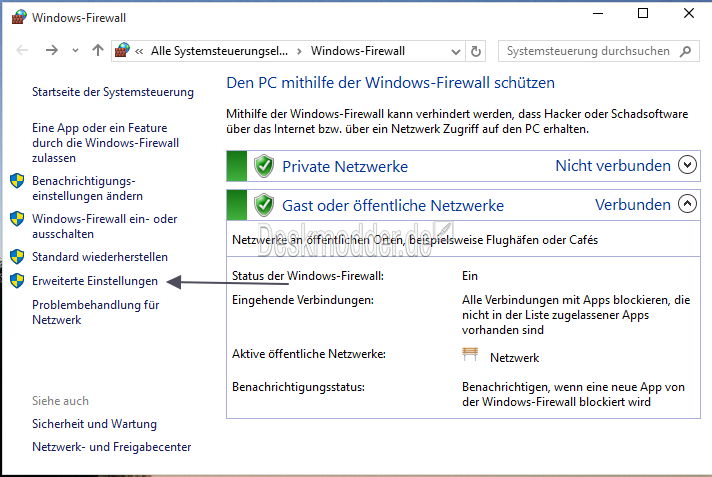Open 'Erweiterte Einstellungen' link
This screenshot has width=712, height=477.
pyautogui.click(x=94, y=281)
